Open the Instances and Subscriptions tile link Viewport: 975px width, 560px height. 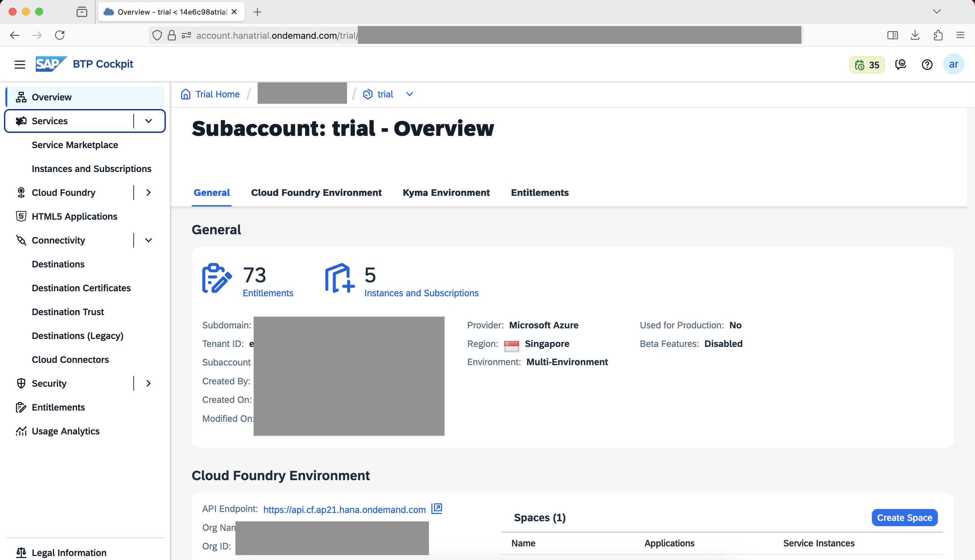tap(422, 293)
